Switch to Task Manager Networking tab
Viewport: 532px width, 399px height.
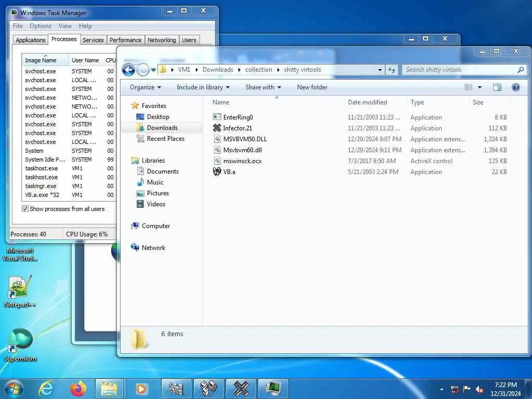162,40
